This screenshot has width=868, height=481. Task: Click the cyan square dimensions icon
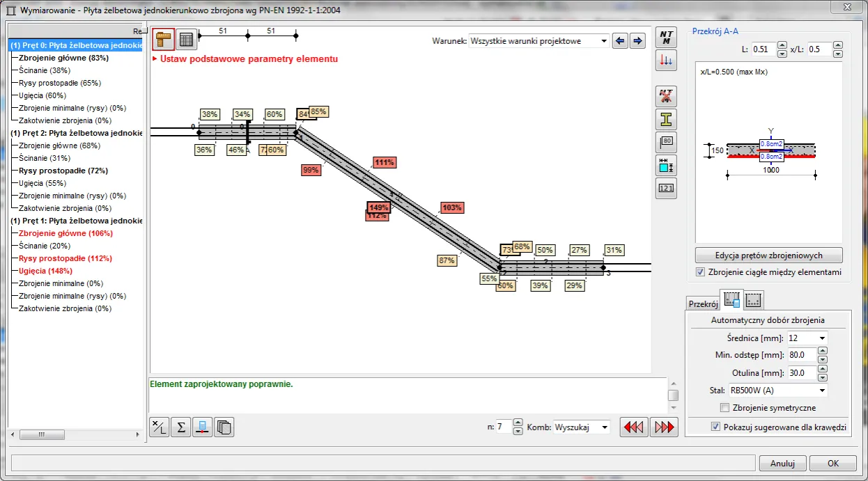[667, 166]
